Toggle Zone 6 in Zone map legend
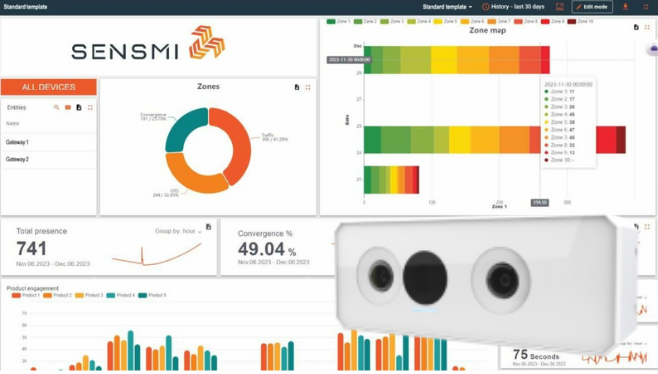The image size is (658, 374). (473, 21)
